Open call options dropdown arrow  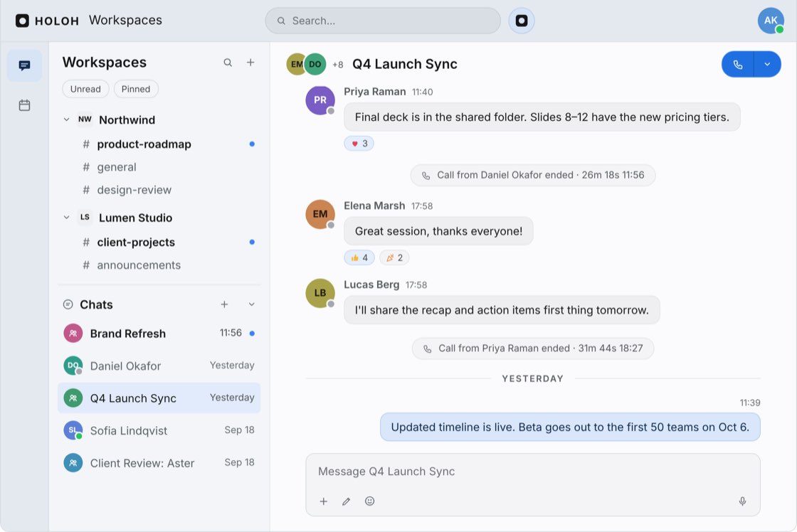[x=768, y=65]
